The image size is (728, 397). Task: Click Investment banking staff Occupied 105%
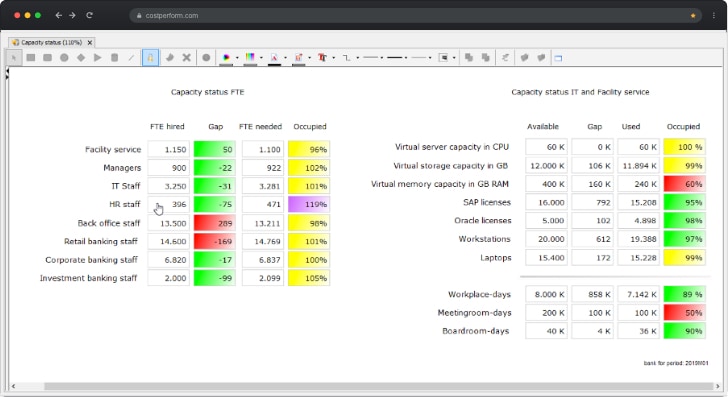coord(309,278)
